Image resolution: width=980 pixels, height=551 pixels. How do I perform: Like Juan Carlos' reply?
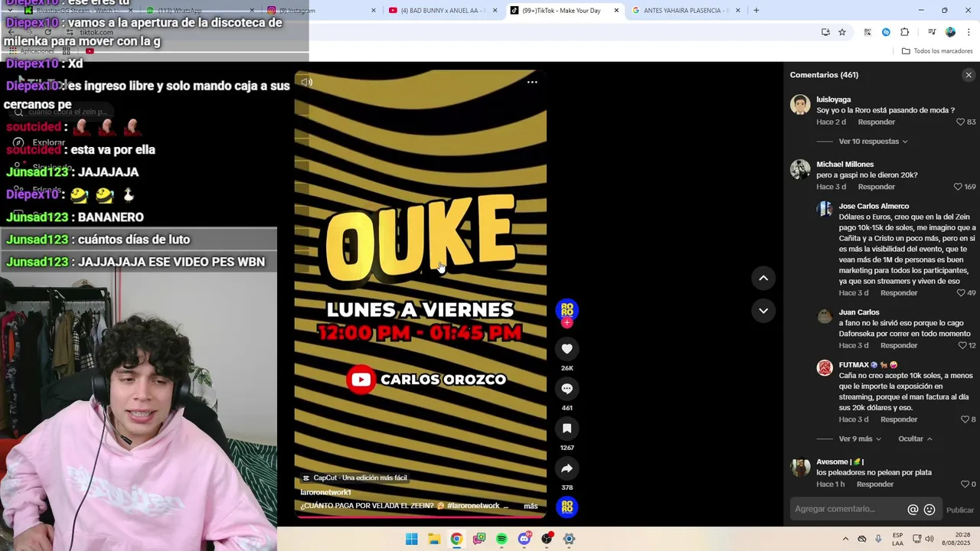[962, 346]
